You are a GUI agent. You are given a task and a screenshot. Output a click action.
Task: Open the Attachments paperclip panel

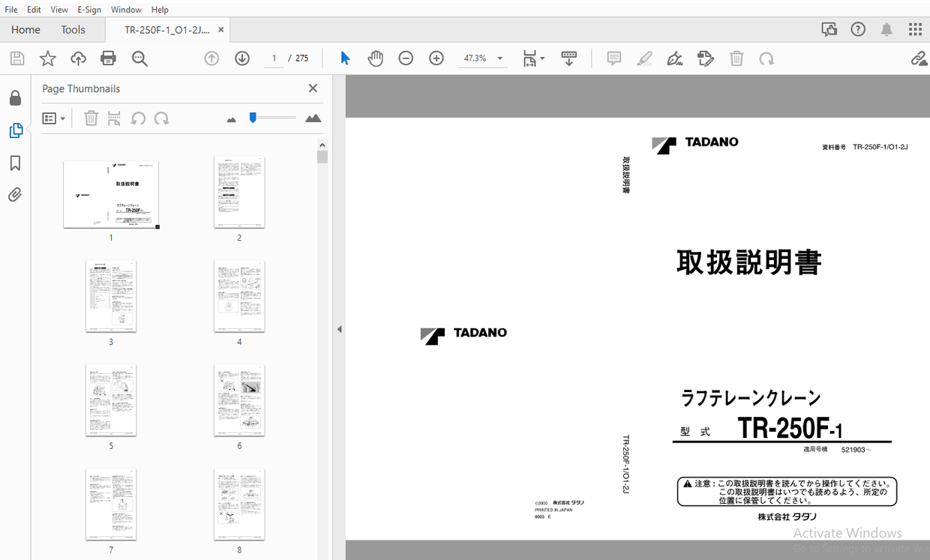(x=15, y=195)
